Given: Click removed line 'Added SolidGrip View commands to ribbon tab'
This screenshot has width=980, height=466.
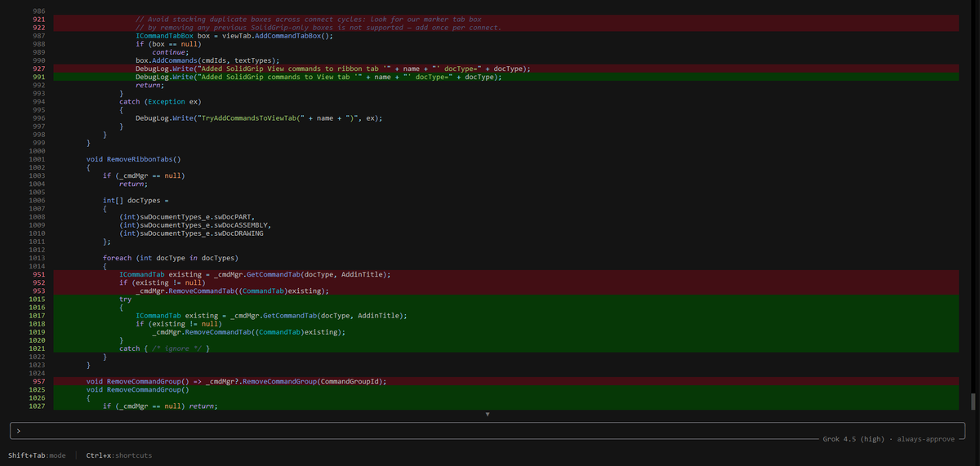Looking at the screenshot, I should click(333, 69).
